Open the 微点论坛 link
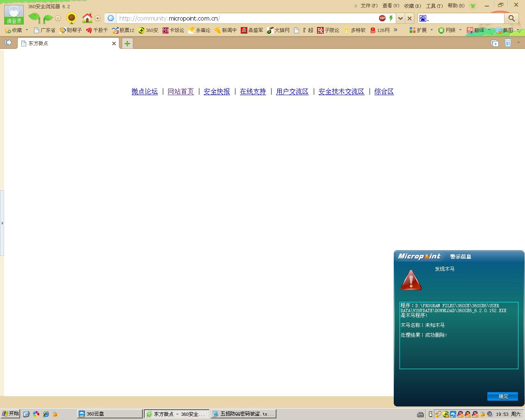525x420 pixels. pos(144,91)
